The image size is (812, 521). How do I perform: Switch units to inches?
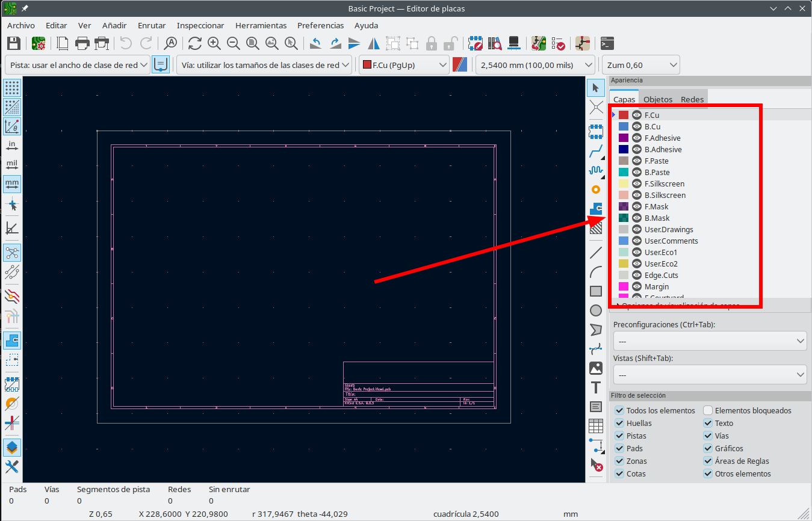[x=12, y=146]
